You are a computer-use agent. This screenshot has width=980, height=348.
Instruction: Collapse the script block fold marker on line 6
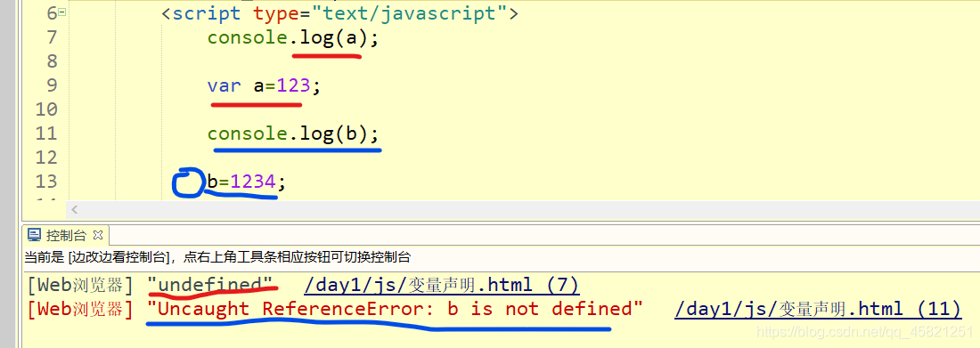pos(61,12)
